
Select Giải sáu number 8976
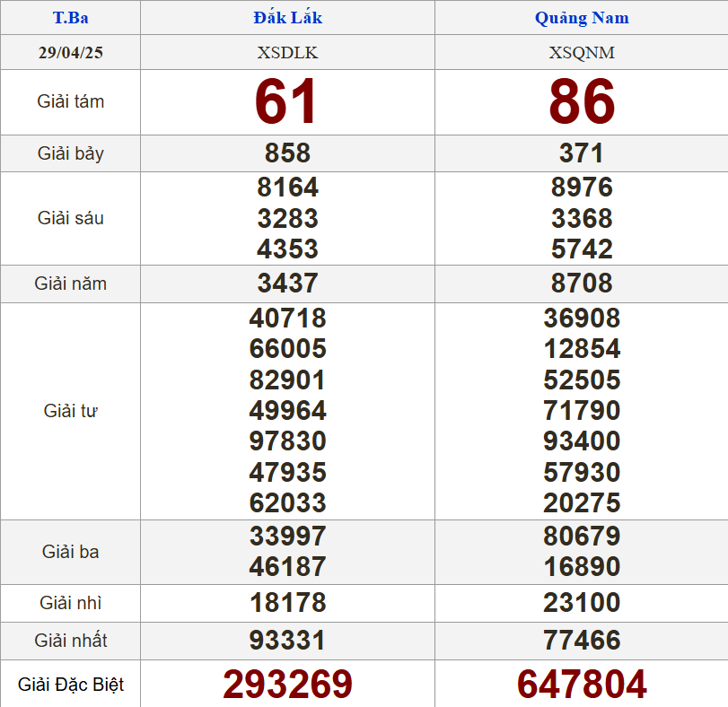(582, 188)
